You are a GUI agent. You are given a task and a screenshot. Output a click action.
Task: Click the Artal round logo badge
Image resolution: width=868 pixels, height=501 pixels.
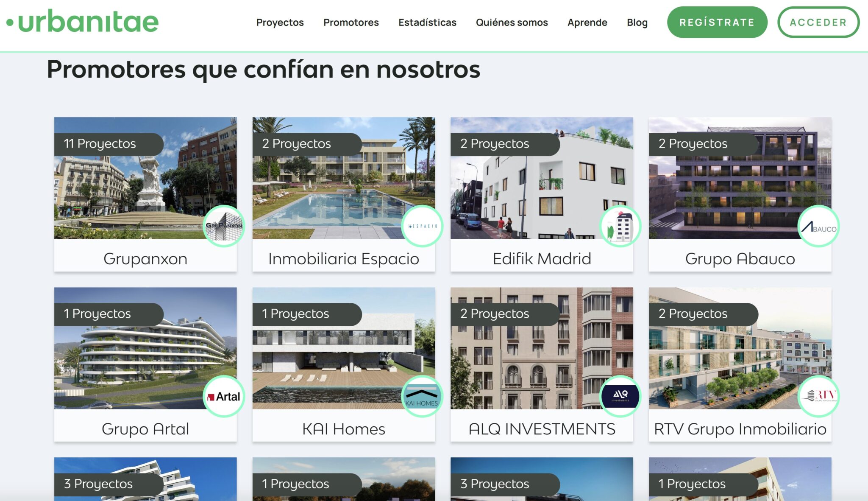coord(224,396)
